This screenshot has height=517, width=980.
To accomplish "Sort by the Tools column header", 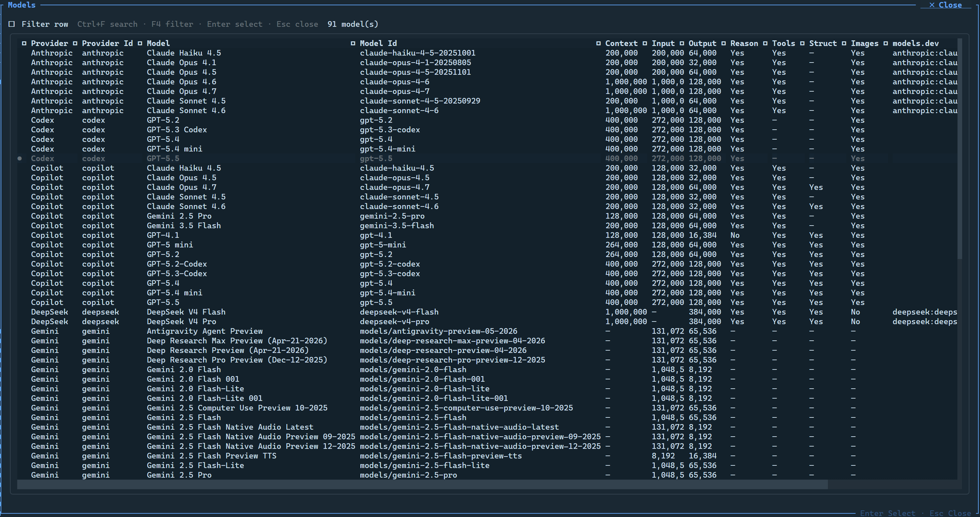I will (783, 43).
